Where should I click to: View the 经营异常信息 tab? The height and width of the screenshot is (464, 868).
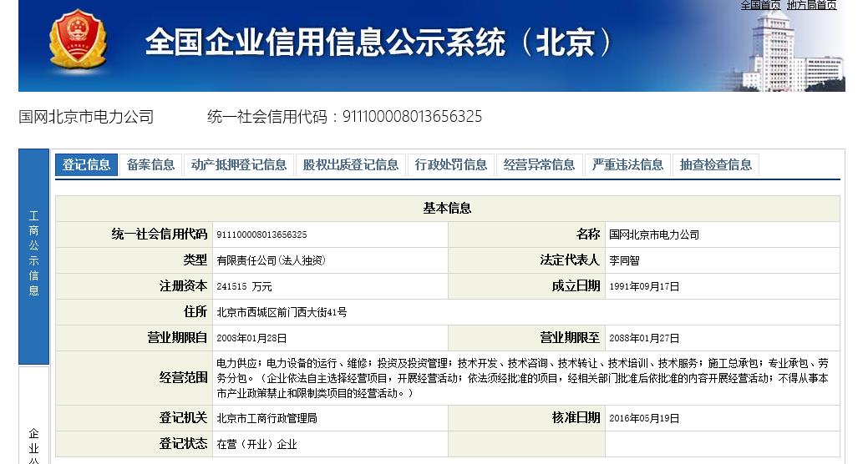539,164
